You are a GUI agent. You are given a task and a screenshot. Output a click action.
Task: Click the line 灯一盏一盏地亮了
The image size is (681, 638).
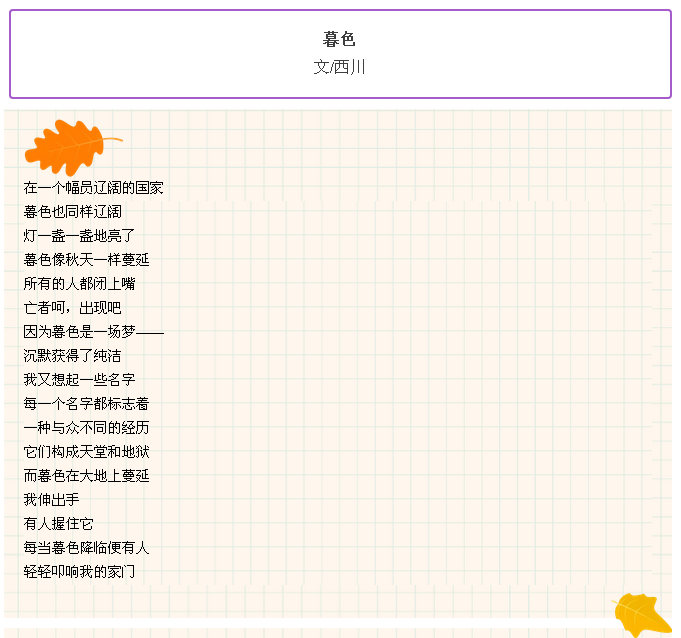tap(79, 236)
